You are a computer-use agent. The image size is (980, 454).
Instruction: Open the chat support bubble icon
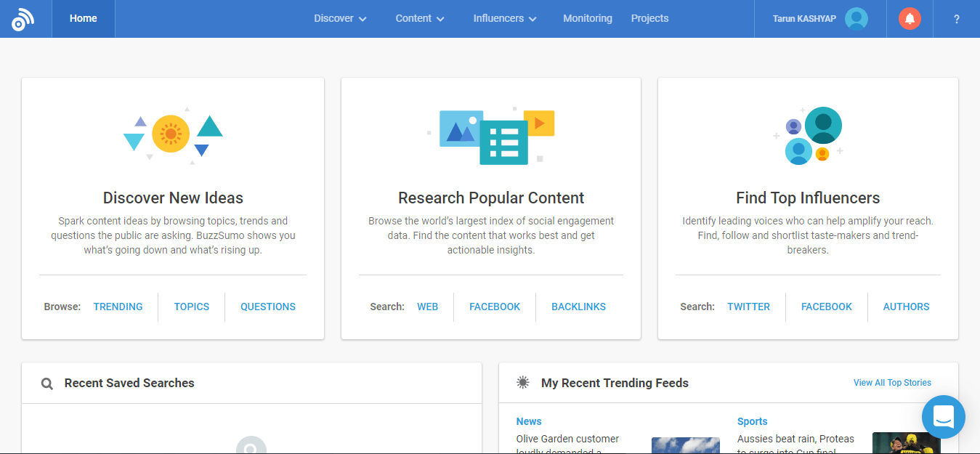[x=943, y=417]
